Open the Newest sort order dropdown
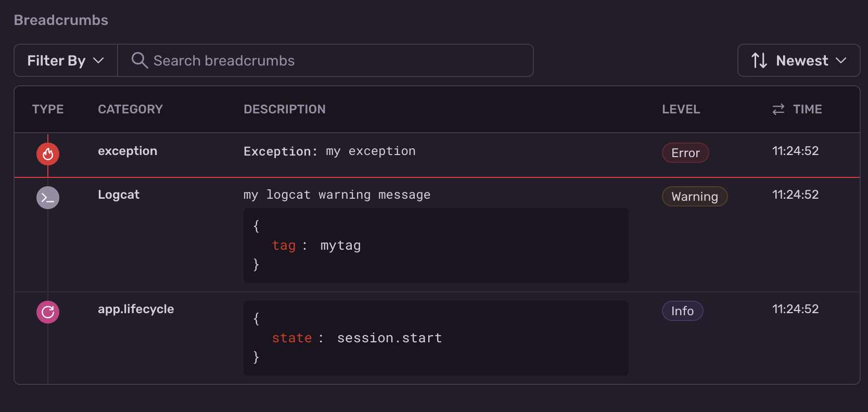The image size is (868, 412). pyautogui.click(x=802, y=60)
